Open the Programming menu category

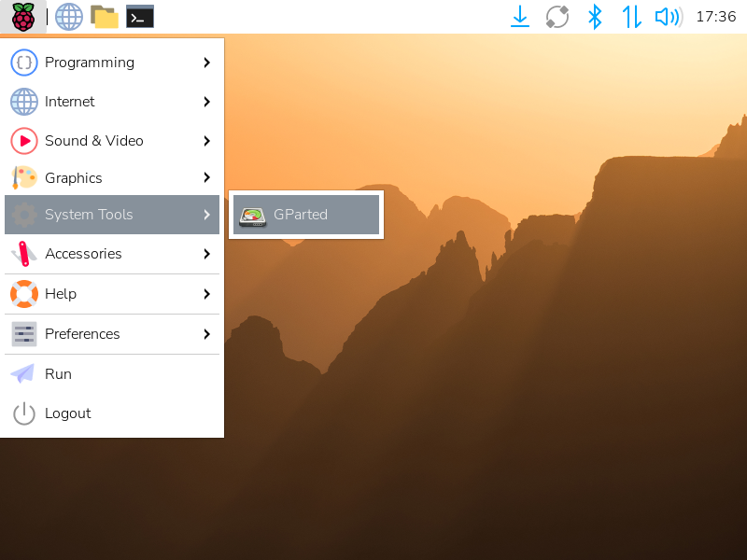(x=90, y=63)
